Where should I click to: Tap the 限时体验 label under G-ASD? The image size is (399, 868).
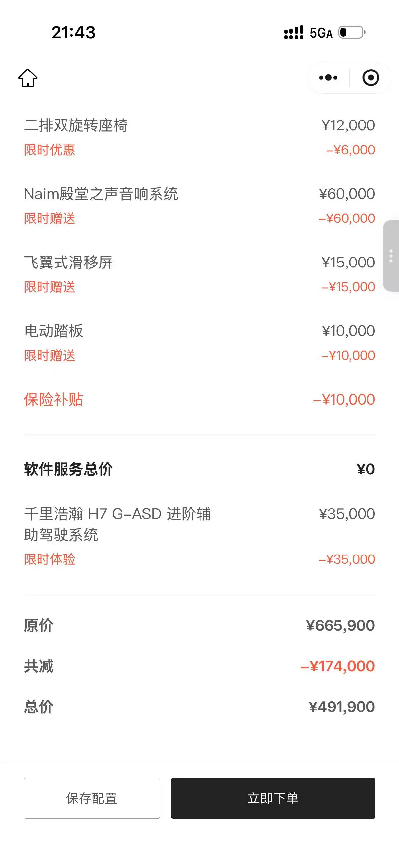[x=50, y=559]
